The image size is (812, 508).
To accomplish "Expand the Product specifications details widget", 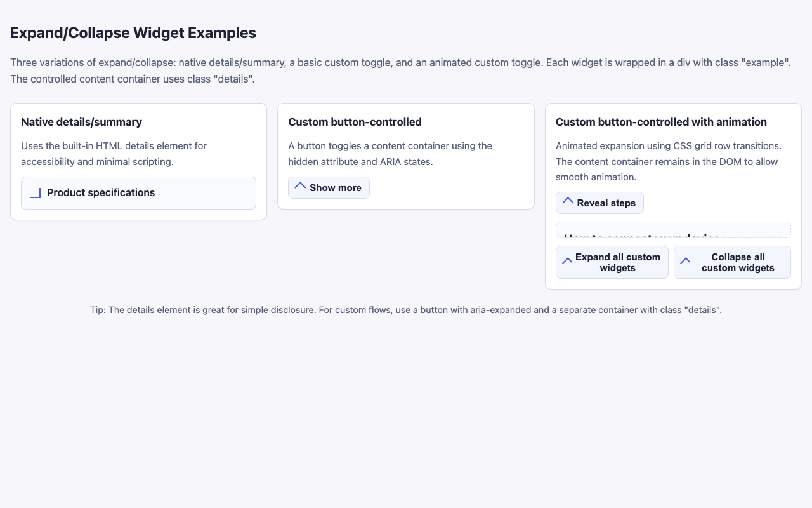I will [101, 192].
